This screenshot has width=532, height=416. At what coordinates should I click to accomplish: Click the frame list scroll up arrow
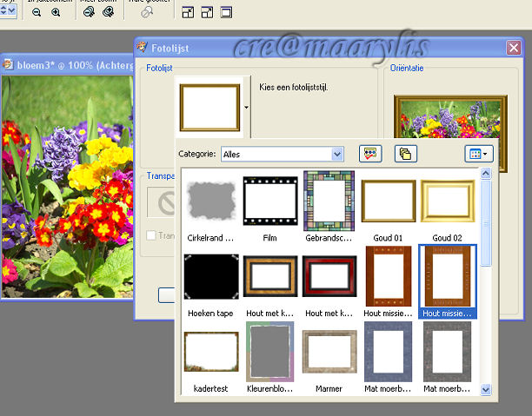486,174
